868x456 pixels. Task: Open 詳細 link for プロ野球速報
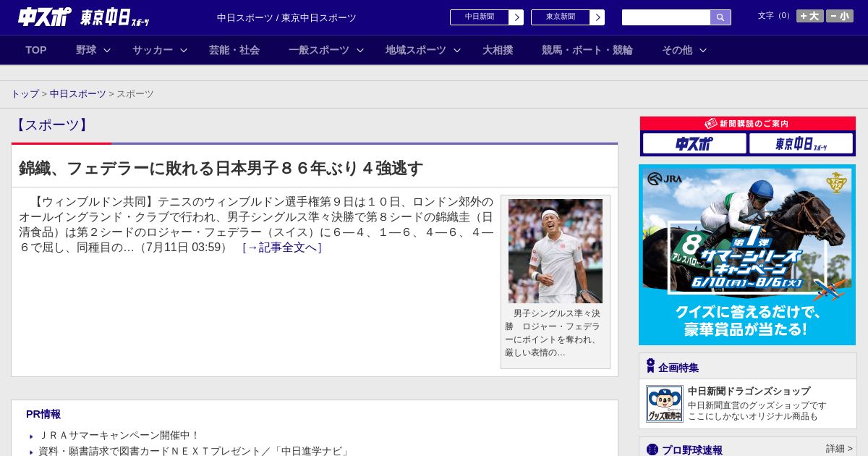840,449
